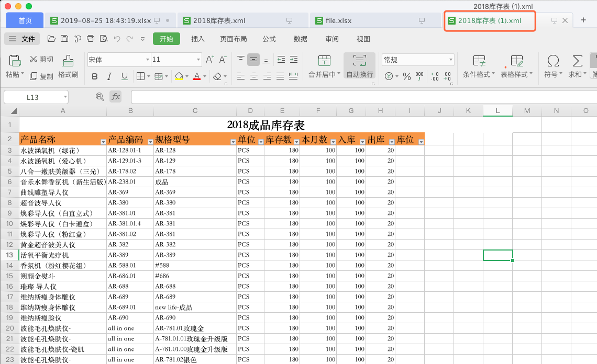Toggle italic formatting
The width and height of the screenshot is (597, 364).
(x=109, y=76)
